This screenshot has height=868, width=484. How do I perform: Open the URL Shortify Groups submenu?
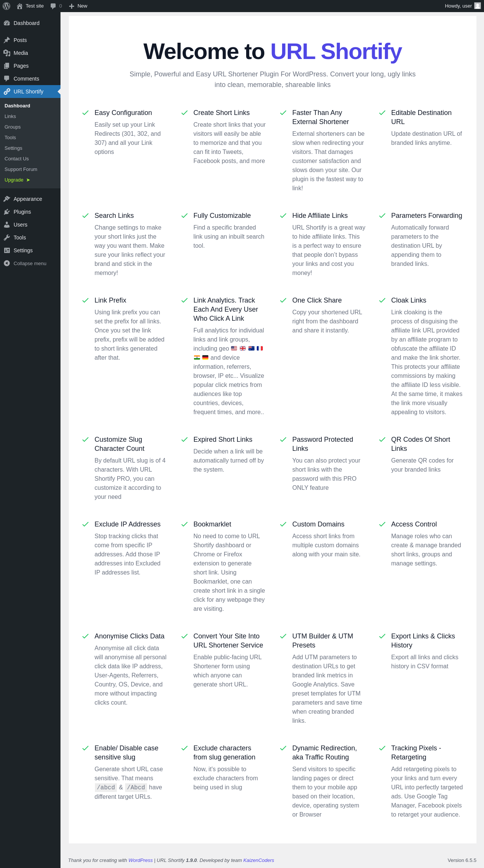coord(30,127)
